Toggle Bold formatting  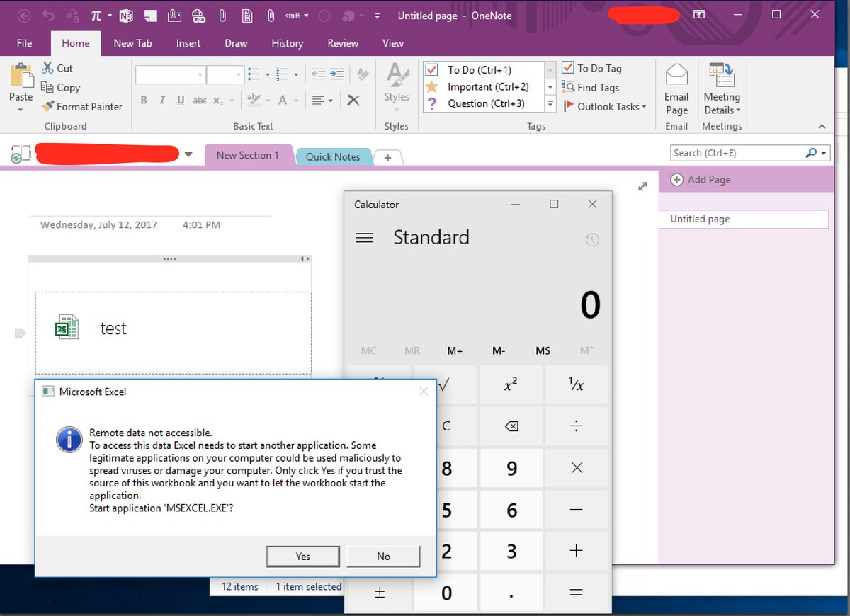(x=144, y=101)
